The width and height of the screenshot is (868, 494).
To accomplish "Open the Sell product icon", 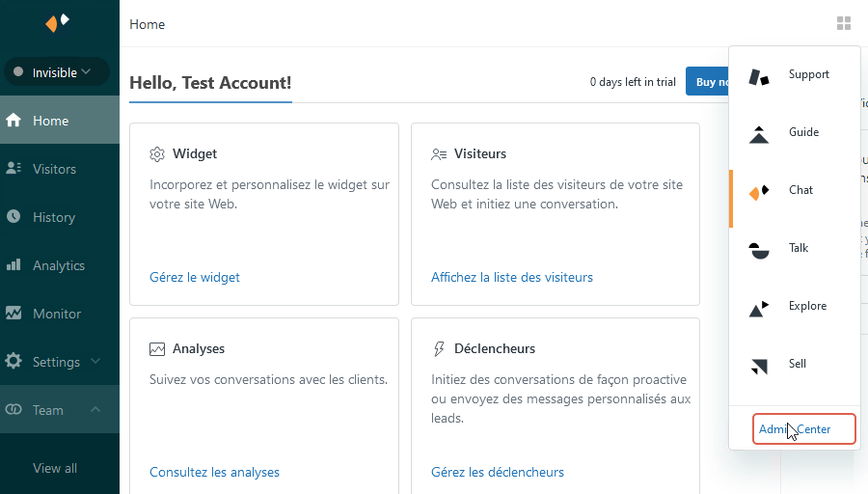I will pos(760,365).
